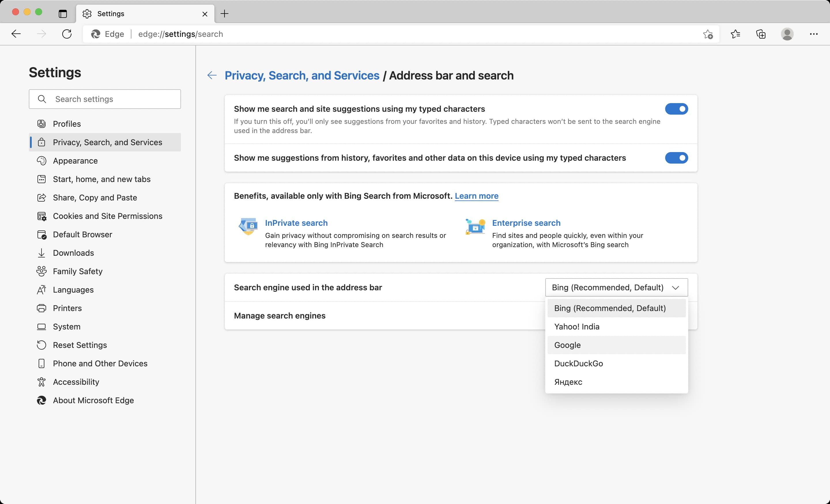
Task: Open Printers settings section
Action: click(105, 308)
